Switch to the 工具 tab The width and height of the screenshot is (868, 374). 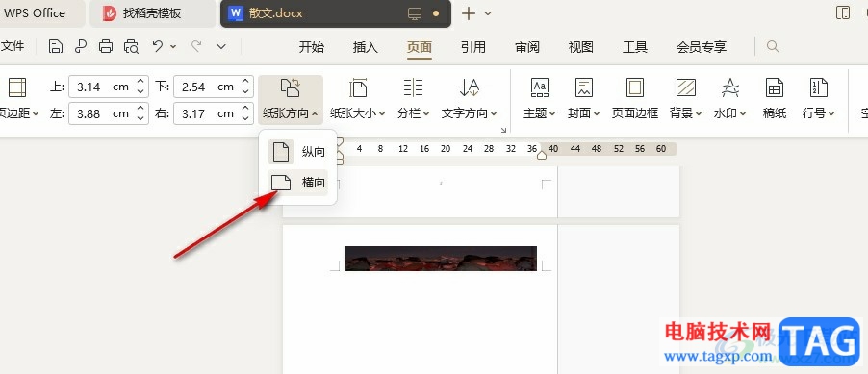pyautogui.click(x=635, y=47)
